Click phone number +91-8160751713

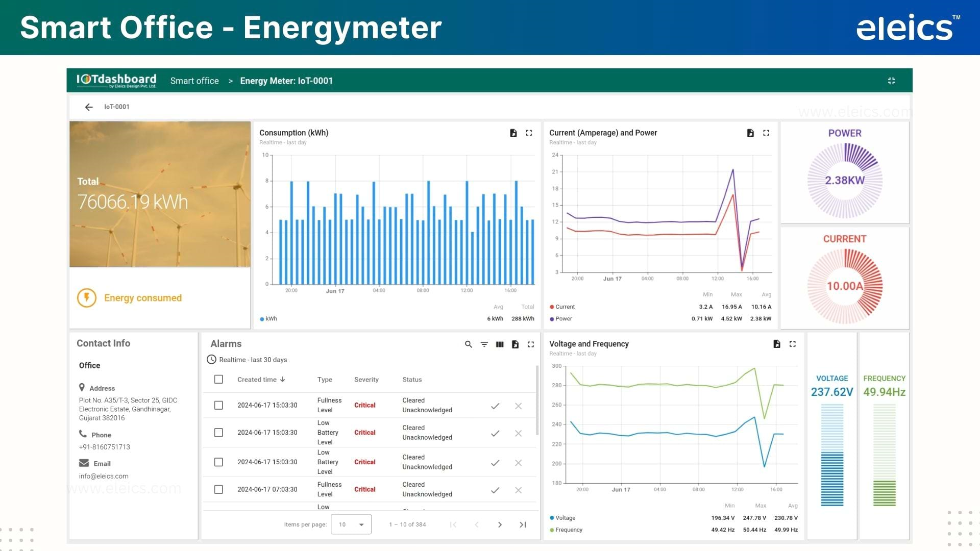click(105, 447)
